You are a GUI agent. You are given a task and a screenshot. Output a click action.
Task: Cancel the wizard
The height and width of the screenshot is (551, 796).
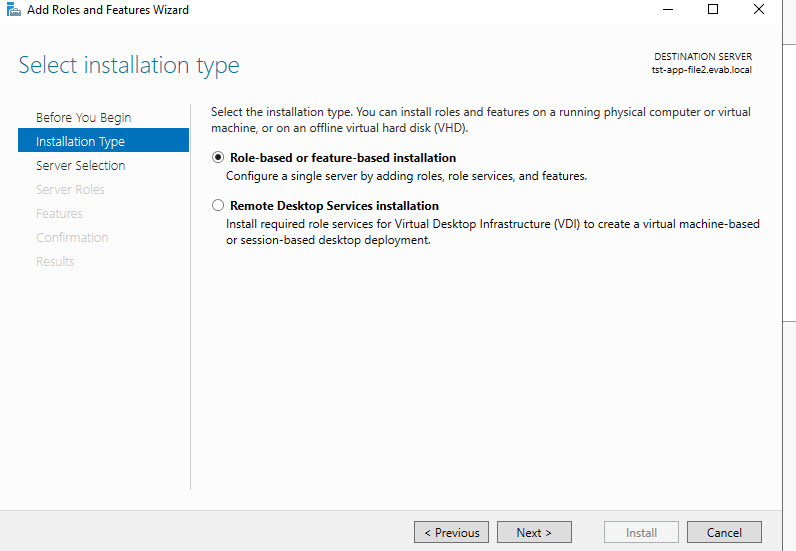(724, 532)
